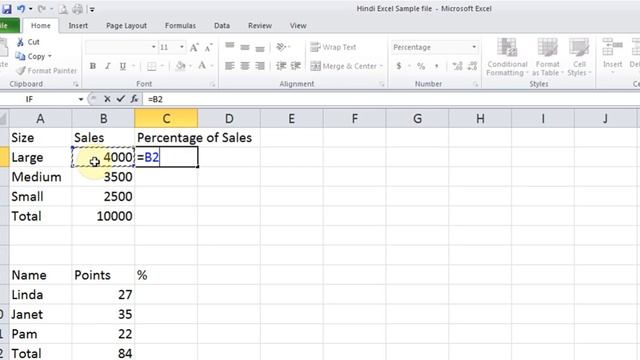The width and height of the screenshot is (640, 360).
Task: Open the Page Layout tab
Action: tap(126, 25)
